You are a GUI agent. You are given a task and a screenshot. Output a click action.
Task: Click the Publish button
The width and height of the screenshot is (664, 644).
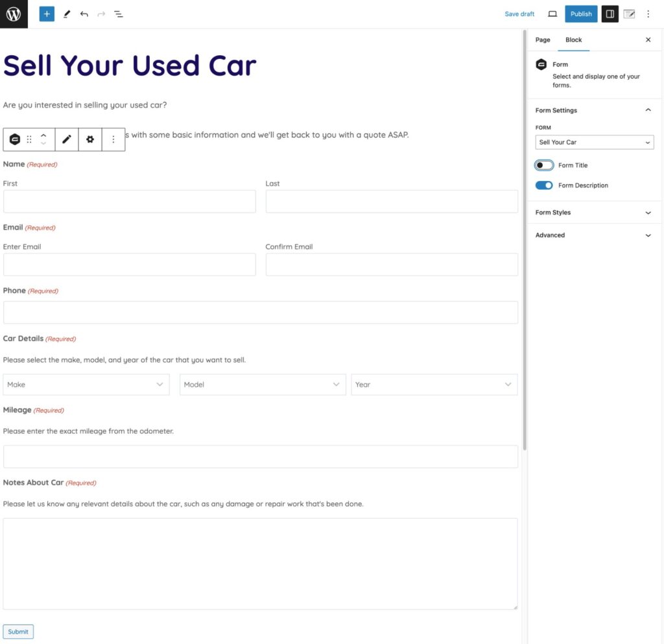coord(581,14)
